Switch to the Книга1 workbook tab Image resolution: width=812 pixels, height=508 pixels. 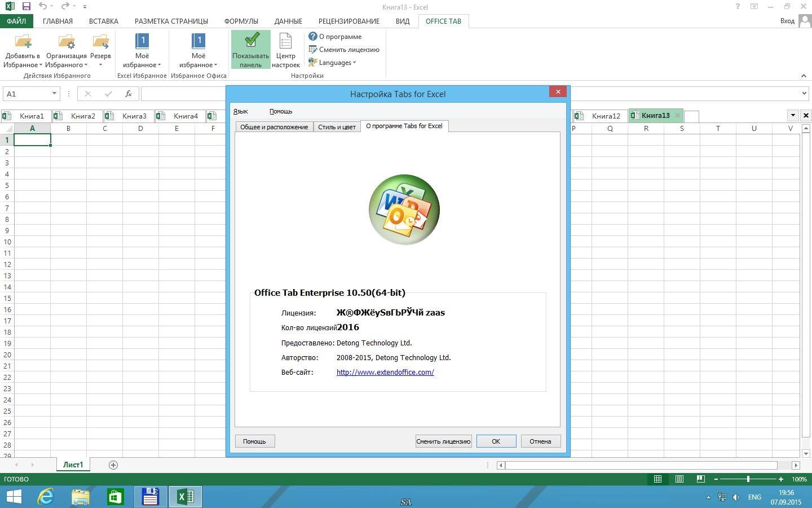click(27, 116)
